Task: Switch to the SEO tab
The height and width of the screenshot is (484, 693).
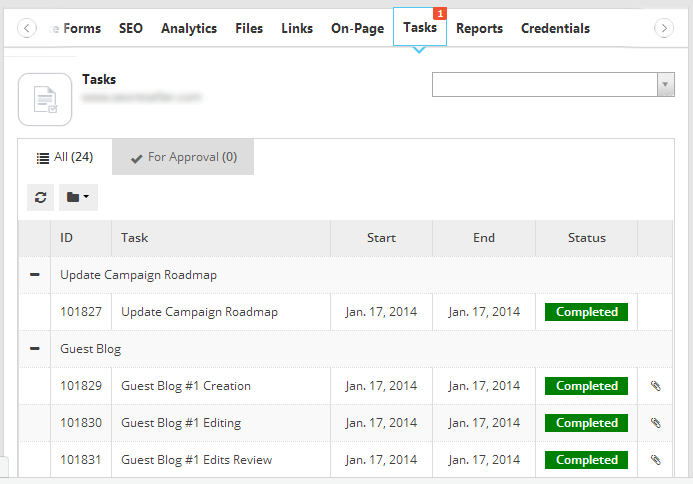Action: pos(131,28)
